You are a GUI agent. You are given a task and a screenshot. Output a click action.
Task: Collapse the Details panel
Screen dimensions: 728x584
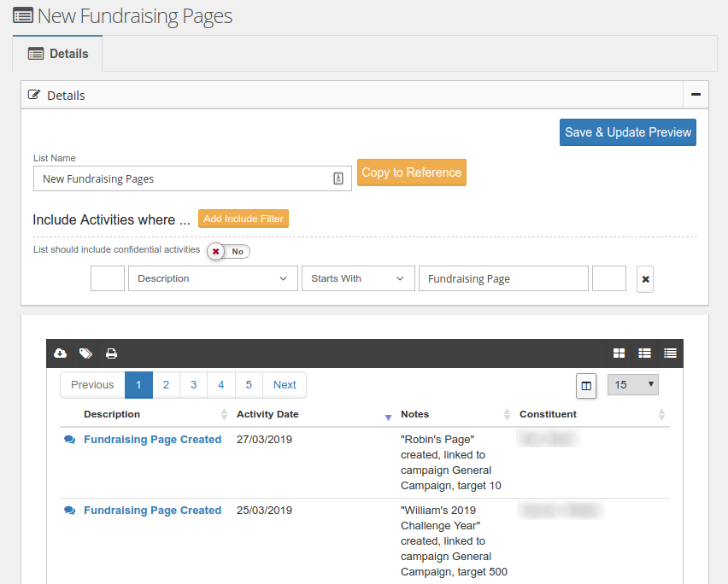click(x=696, y=95)
